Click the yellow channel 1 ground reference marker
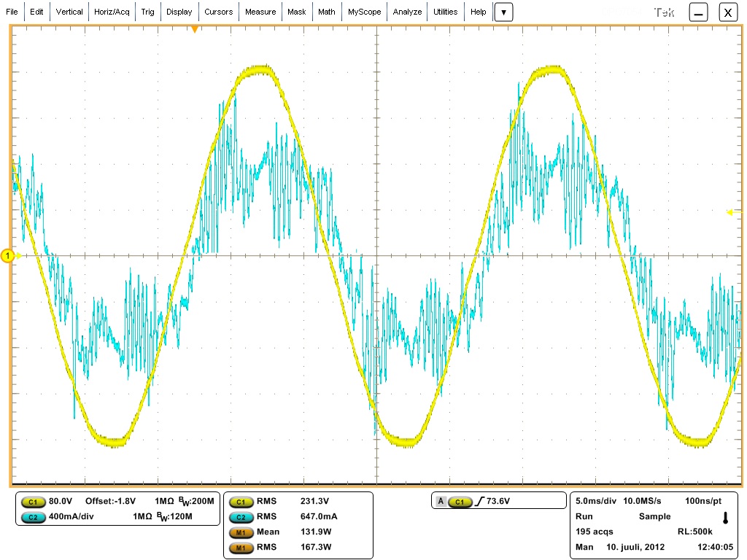This screenshot has width=747, height=560. [8, 256]
